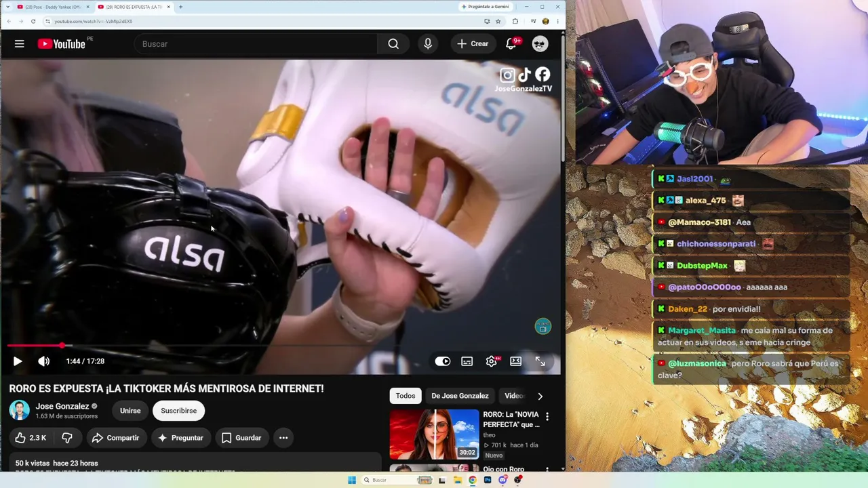Click the Chrome address bar URL

(x=94, y=21)
